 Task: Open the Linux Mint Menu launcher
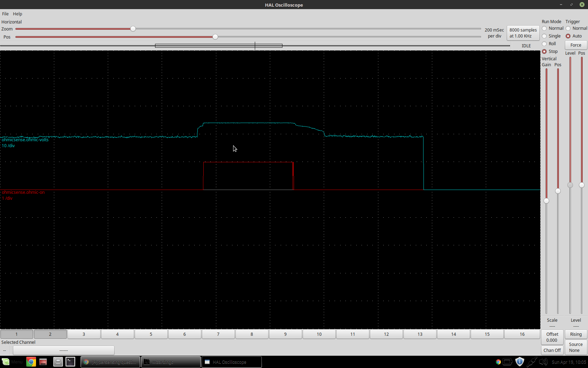point(12,362)
